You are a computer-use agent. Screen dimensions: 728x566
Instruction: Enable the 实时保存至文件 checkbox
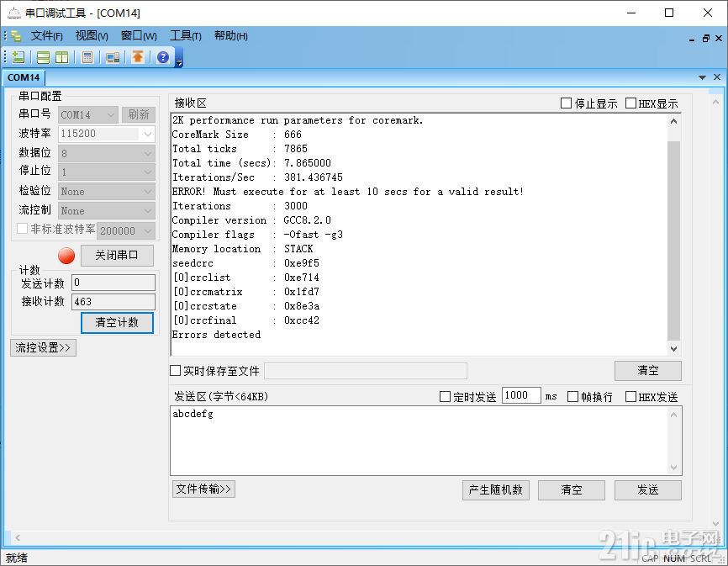[175, 371]
